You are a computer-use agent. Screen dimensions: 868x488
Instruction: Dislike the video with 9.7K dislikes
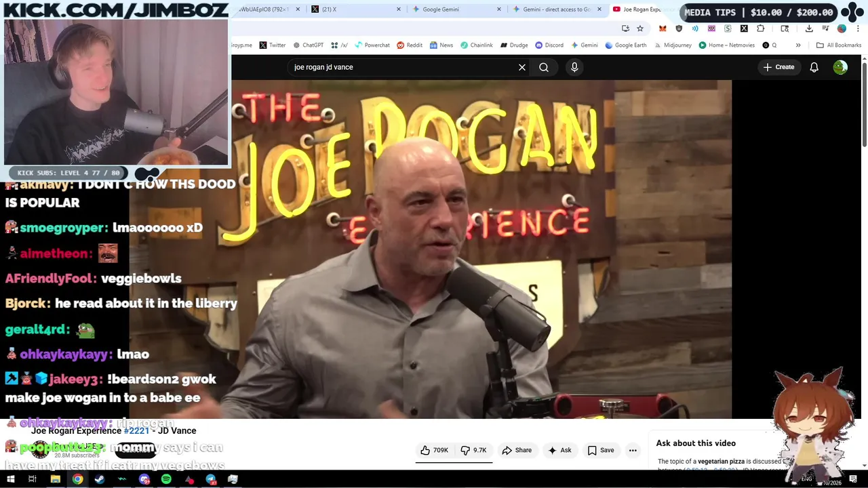click(474, 450)
